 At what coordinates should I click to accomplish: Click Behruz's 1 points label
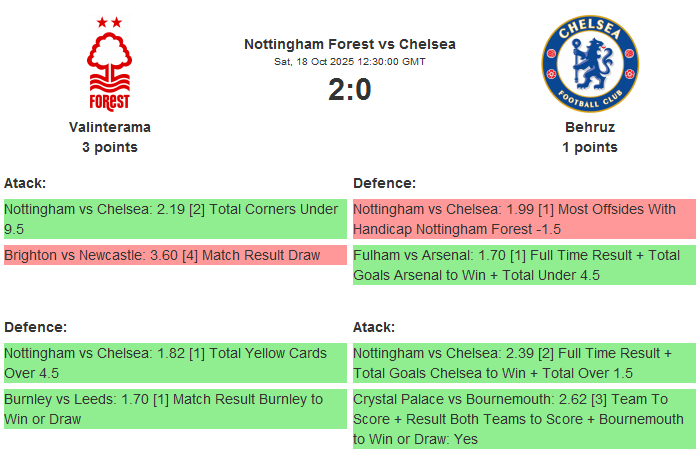coord(589,147)
